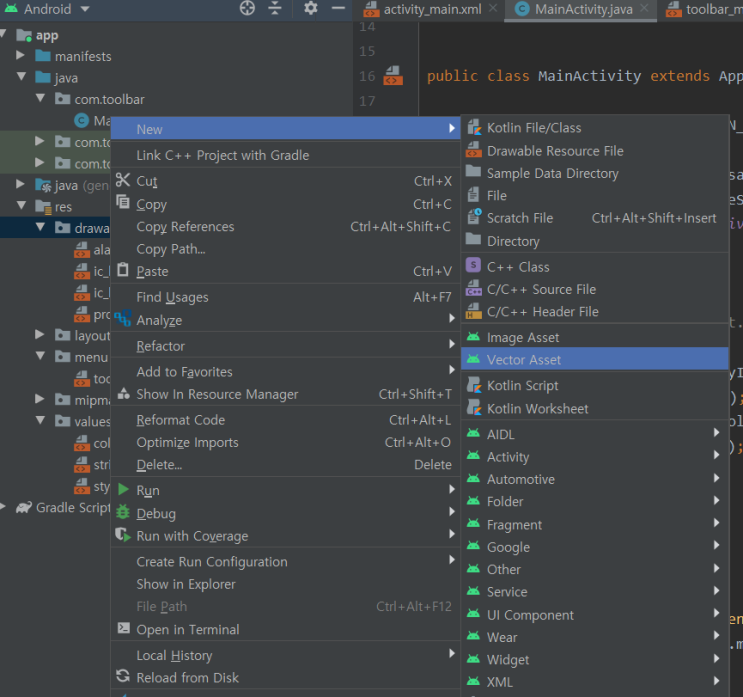
Task: Hide the project tool window with minus icon
Action: [338, 8]
